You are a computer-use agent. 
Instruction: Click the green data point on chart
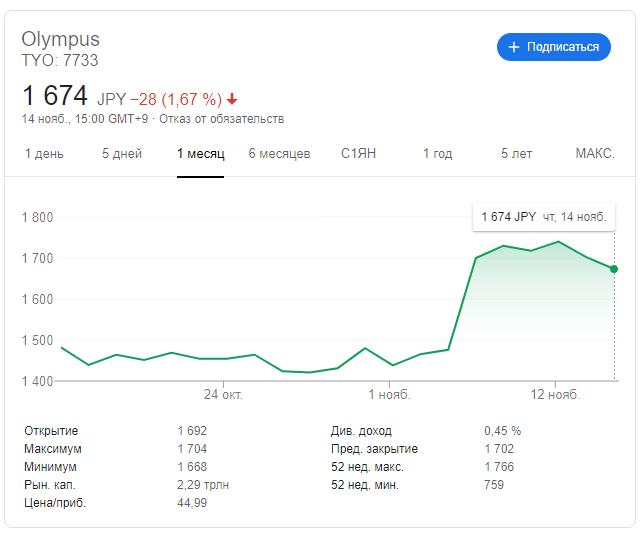[614, 269]
